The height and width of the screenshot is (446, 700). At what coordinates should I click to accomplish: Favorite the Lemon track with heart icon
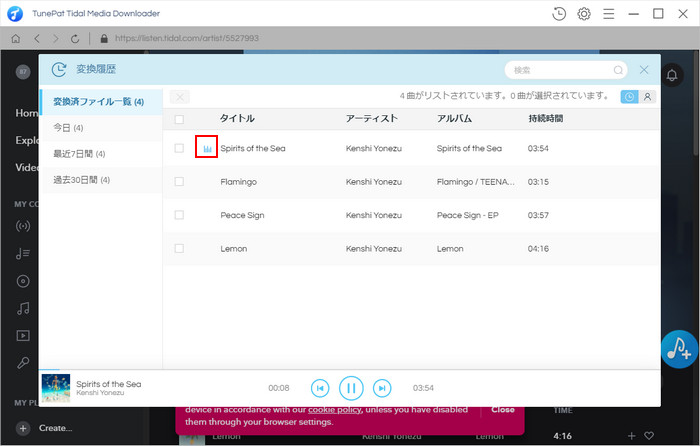(x=649, y=436)
